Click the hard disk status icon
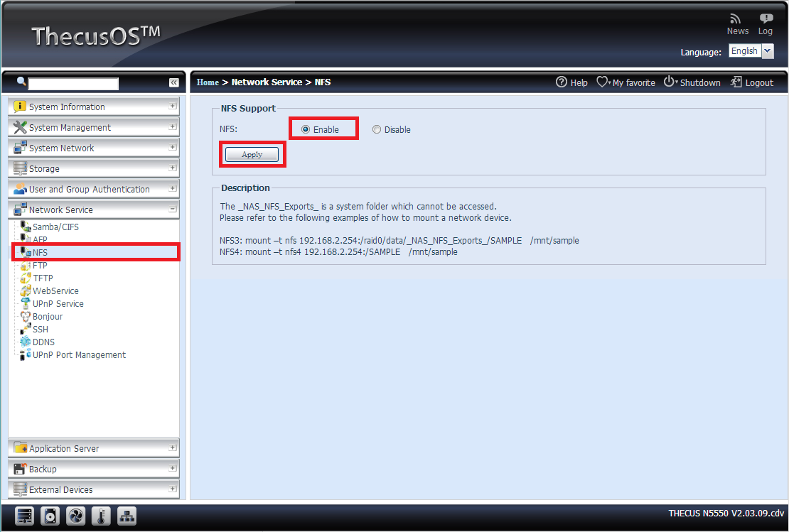This screenshot has width=789, height=532. tap(50, 516)
